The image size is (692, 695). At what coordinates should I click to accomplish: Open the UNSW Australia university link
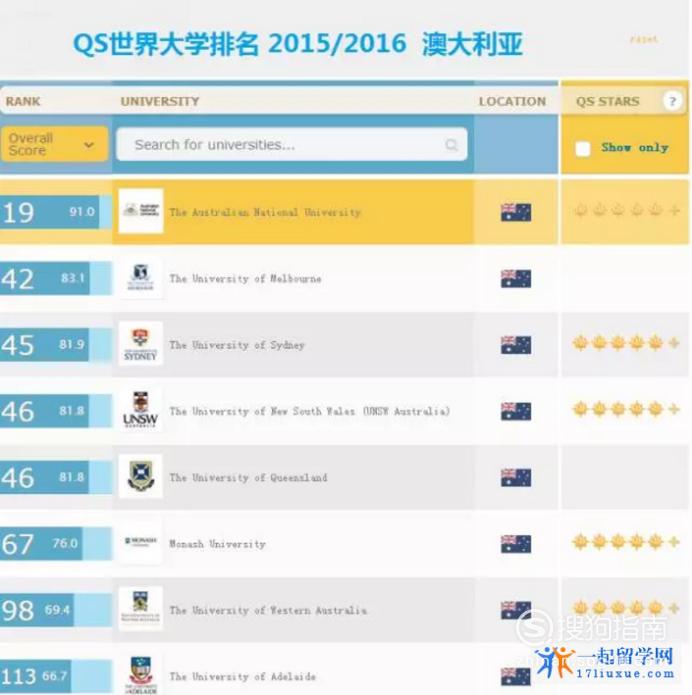pyautogui.click(x=309, y=411)
